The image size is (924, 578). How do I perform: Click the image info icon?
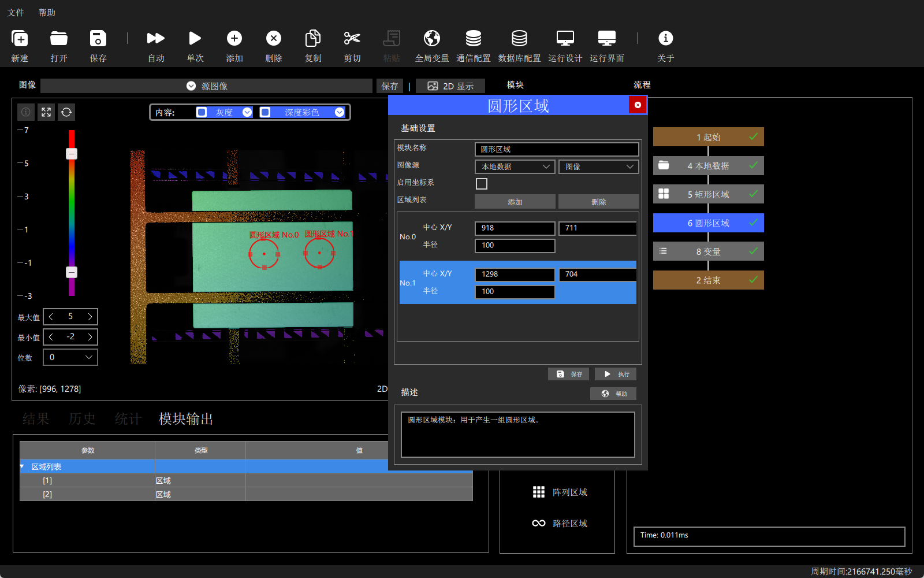(26, 112)
